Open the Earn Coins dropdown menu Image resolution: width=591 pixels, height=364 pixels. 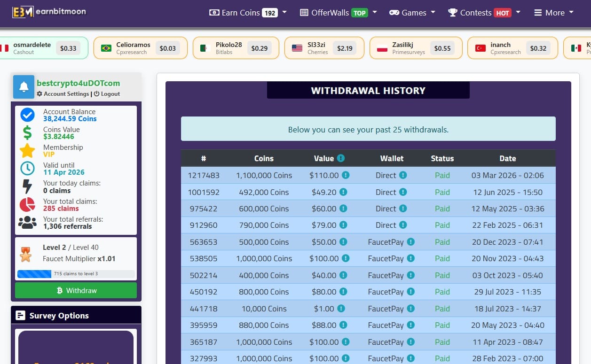[x=248, y=13]
